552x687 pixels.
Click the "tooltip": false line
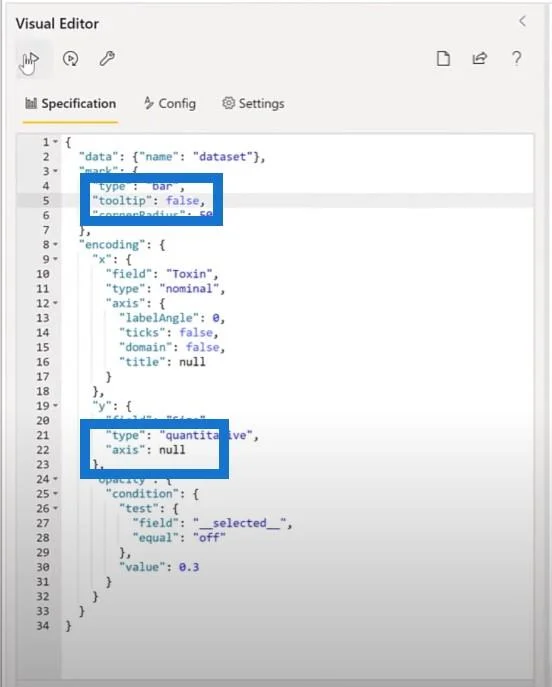(149, 201)
